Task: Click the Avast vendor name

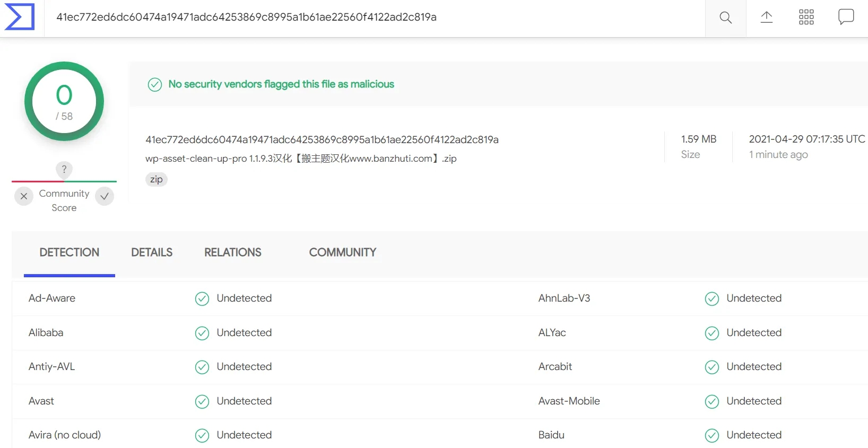Action: 41,401
